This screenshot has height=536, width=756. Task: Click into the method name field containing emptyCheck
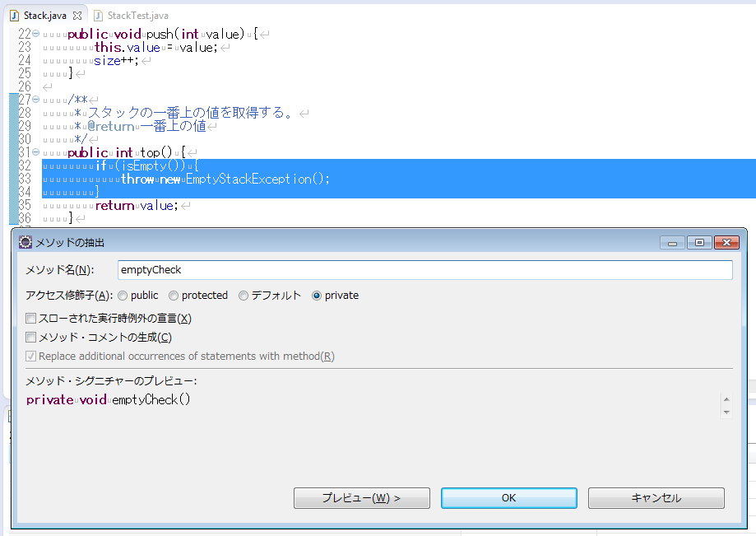tap(424, 270)
